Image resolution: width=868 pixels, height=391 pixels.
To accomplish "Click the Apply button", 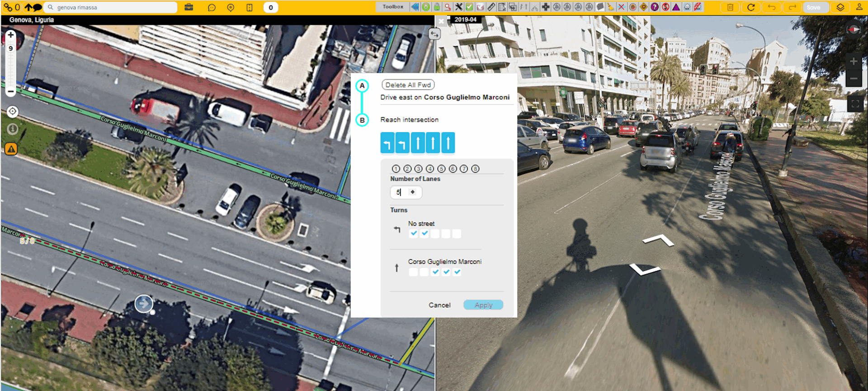I will point(483,305).
